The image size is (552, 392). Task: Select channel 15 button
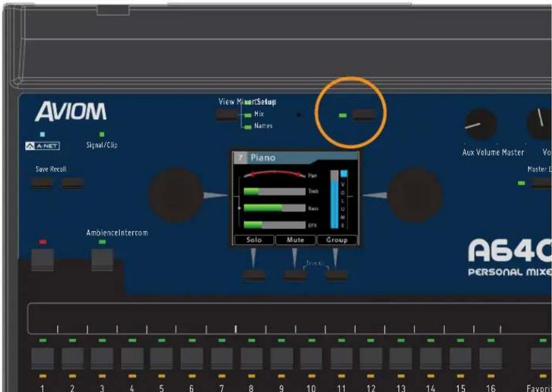pos(461,359)
